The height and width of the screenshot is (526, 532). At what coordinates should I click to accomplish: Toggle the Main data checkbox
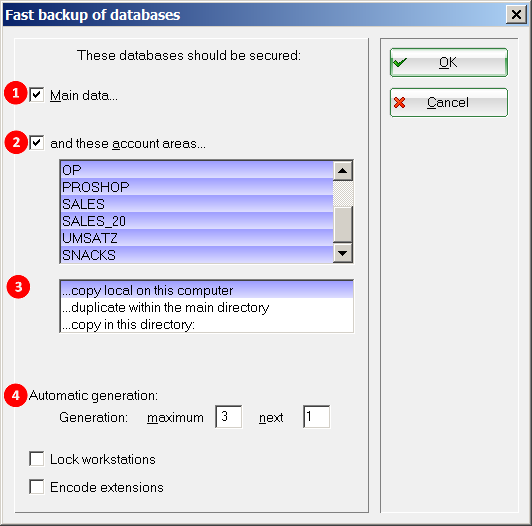coord(36,95)
